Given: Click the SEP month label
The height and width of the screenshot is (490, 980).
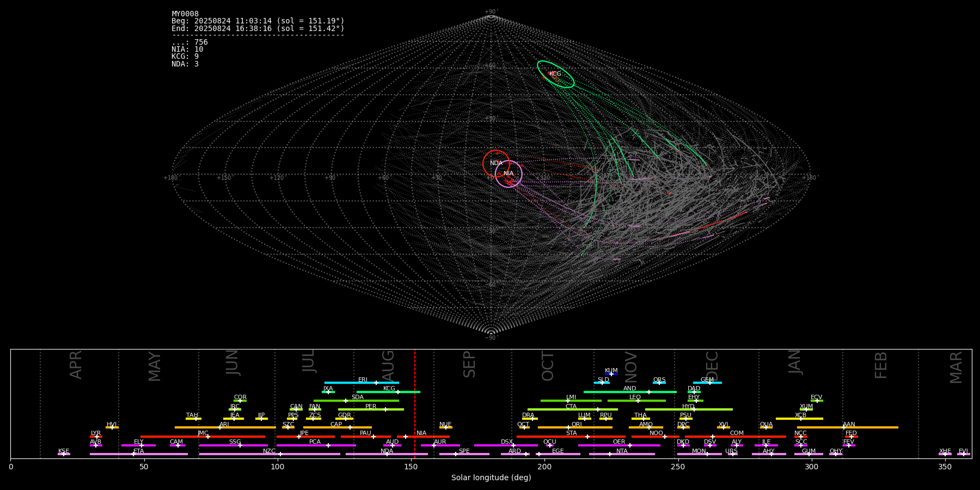Looking at the screenshot, I should click(x=469, y=364).
